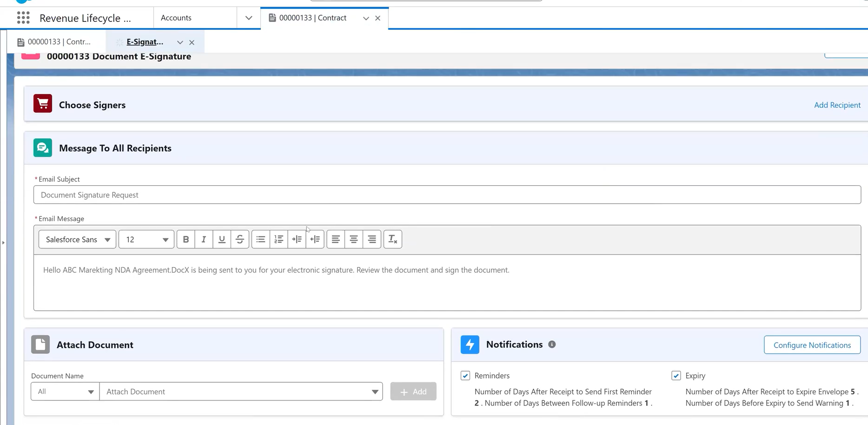Click the Notifications info icon
The image size is (868, 425).
point(552,344)
